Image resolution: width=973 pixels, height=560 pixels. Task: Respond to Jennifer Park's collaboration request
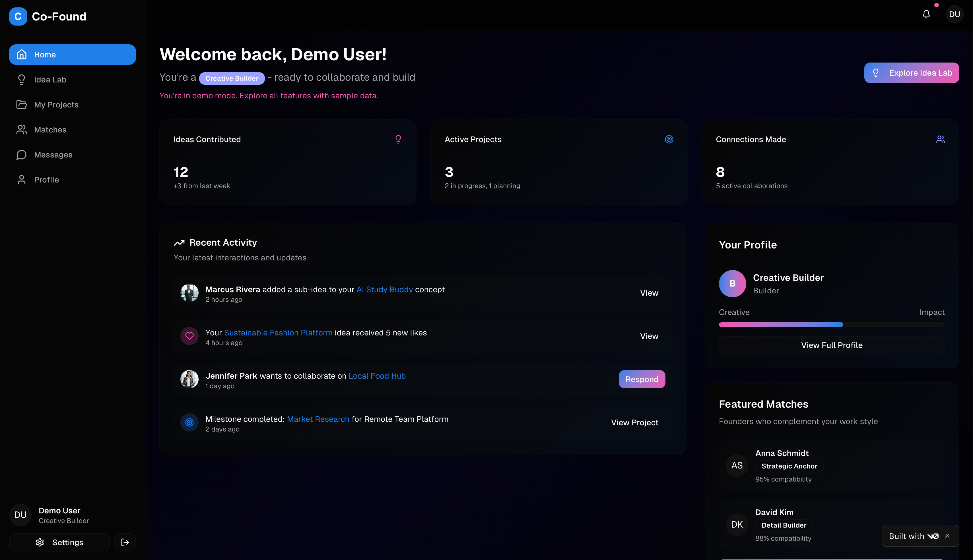pos(642,379)
